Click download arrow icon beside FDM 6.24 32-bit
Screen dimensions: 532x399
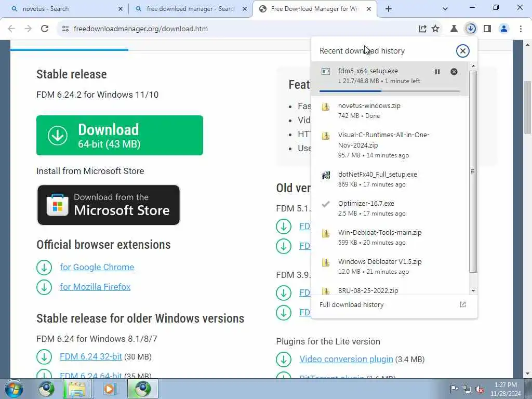(44, 357)
